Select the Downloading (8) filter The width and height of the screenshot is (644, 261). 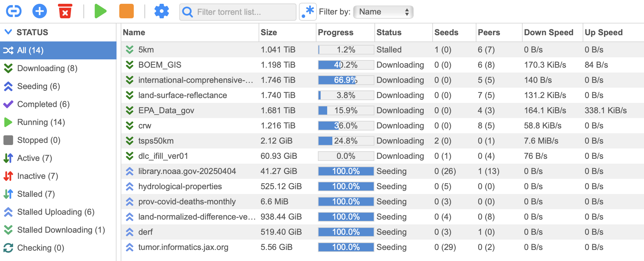[58, 68]
